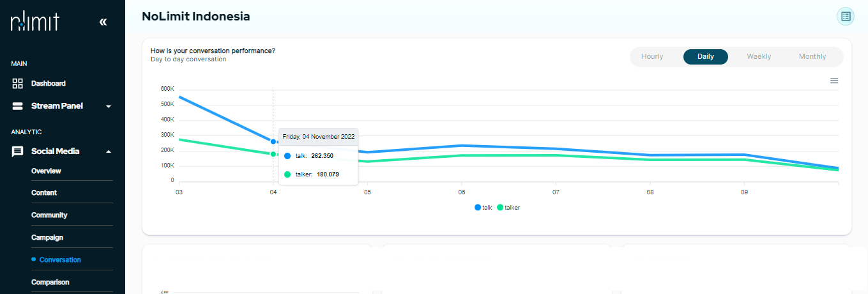Open the Dashboard page

click(49, 83)
